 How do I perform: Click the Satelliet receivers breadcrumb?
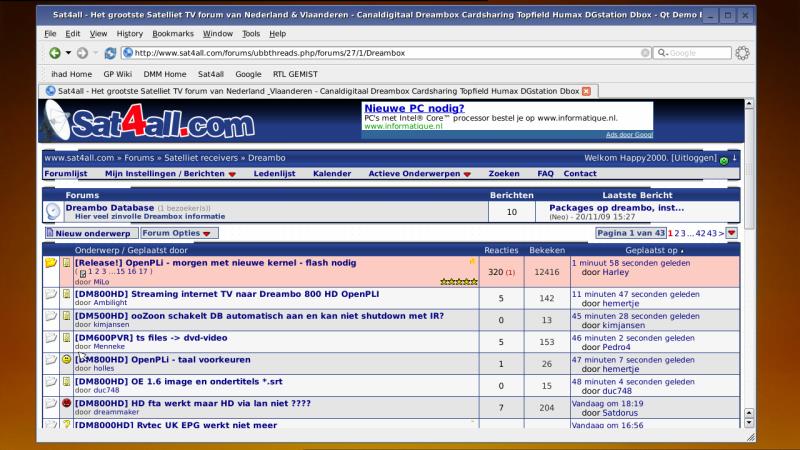(x=201, y=158)
